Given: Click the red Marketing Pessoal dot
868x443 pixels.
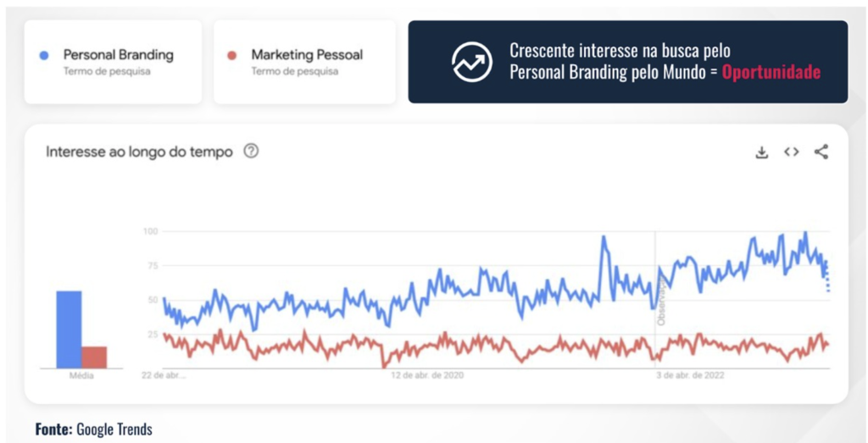Looking at the screenshot, I should (232, 55).
